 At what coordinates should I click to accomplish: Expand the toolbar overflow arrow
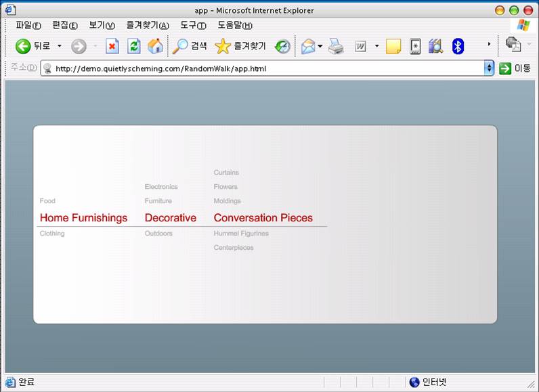pyautogui.click(x=489, y=44)
